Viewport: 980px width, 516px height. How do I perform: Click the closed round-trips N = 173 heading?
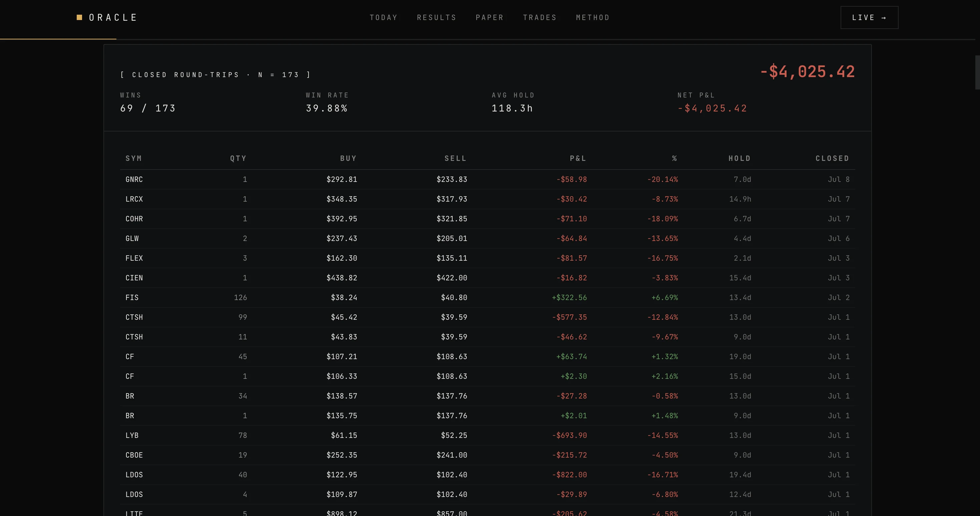pos(216,75)
